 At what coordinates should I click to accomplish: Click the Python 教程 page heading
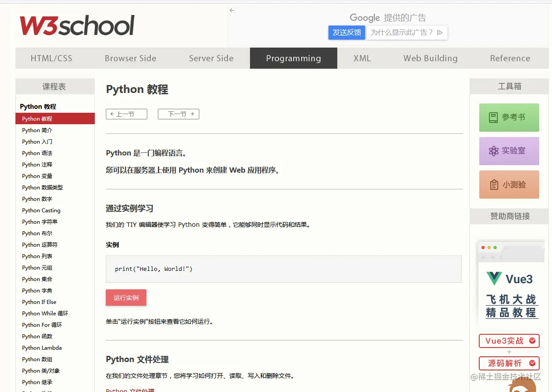coord(137,89)
